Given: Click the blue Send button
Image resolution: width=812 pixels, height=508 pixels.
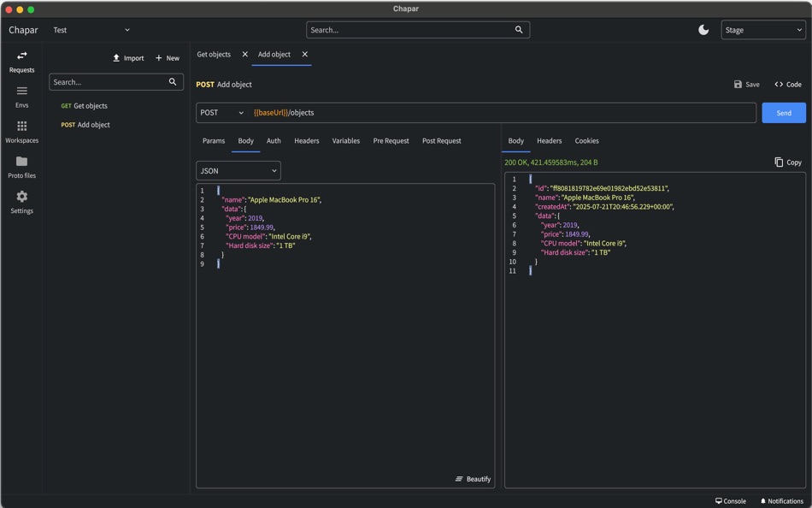Looking at the screenshot, I should [783, 113].
